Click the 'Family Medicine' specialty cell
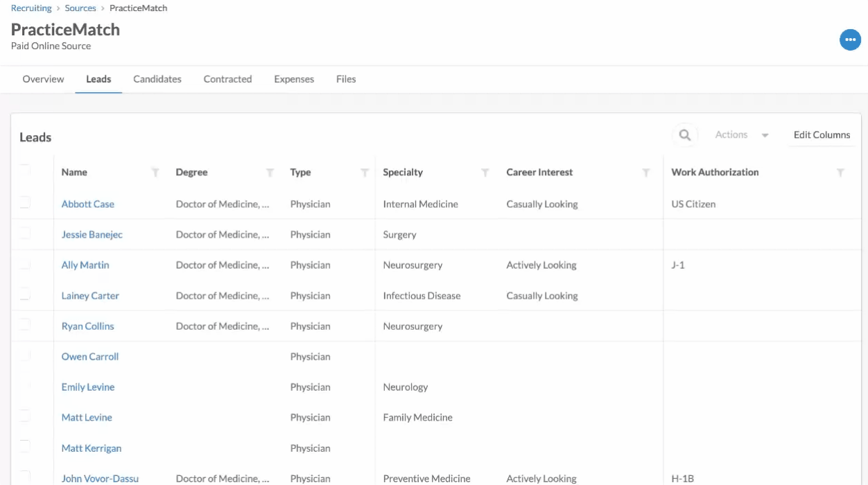Image resolution: width=868 pixels, height=485 pixels. pos(417,418)
